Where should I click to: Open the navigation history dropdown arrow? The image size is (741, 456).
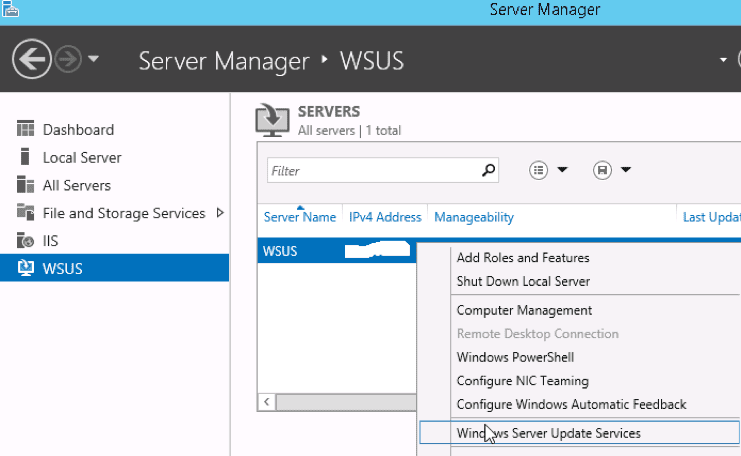coord(93,60)
